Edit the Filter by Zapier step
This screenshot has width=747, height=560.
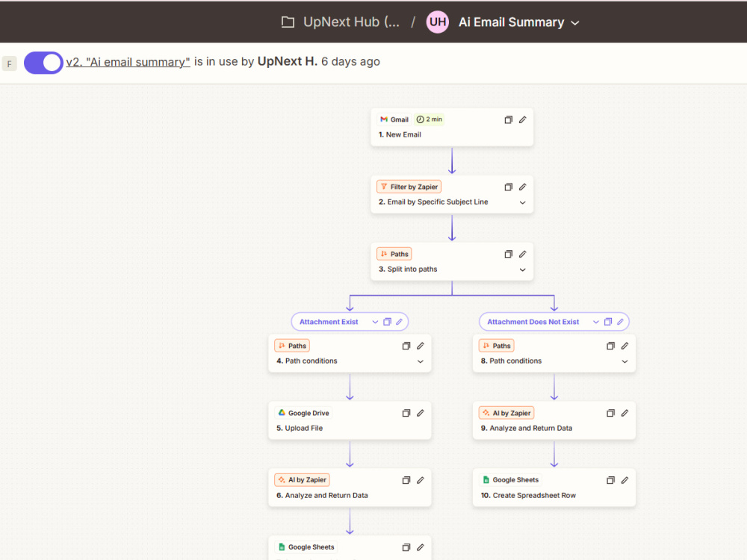523,187
